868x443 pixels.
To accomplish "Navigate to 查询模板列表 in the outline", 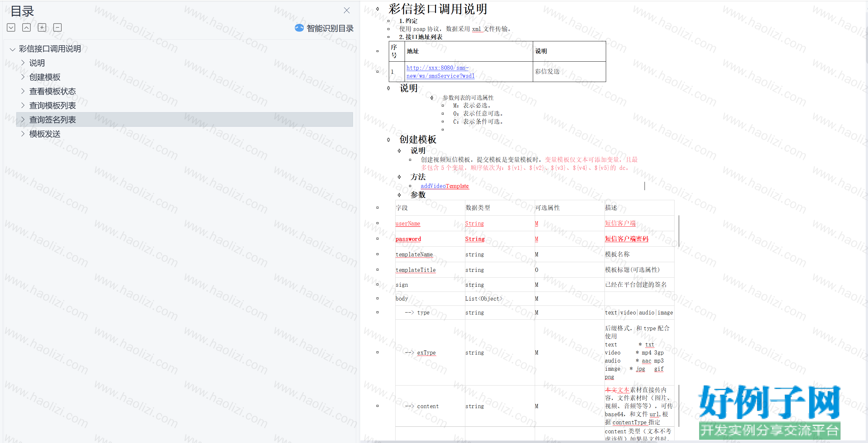I will pos(53,106).
